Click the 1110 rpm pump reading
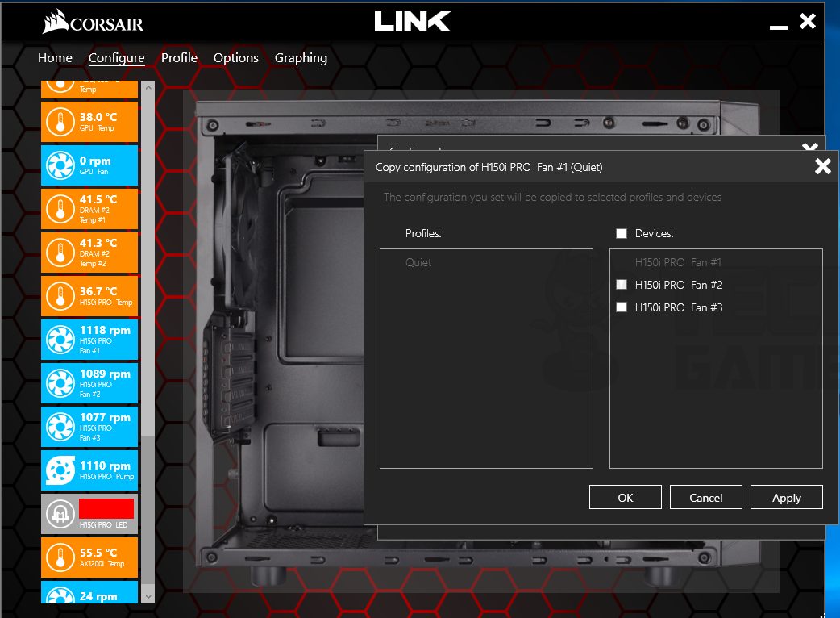This screenshot has height=618, width=840. (x=105, y=466)
